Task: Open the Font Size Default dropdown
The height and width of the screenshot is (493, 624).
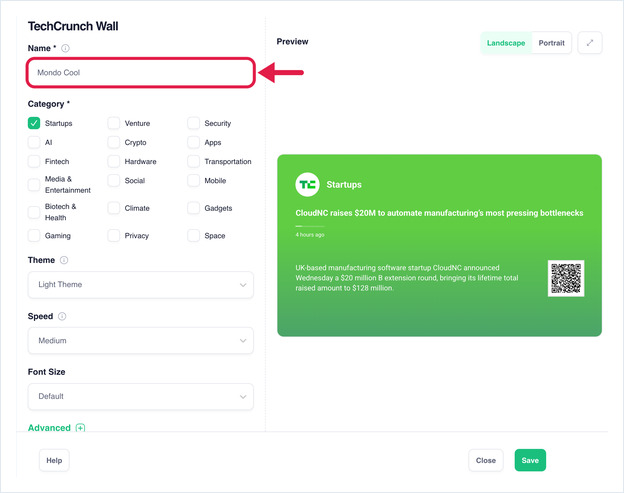Action: [140, 396]
